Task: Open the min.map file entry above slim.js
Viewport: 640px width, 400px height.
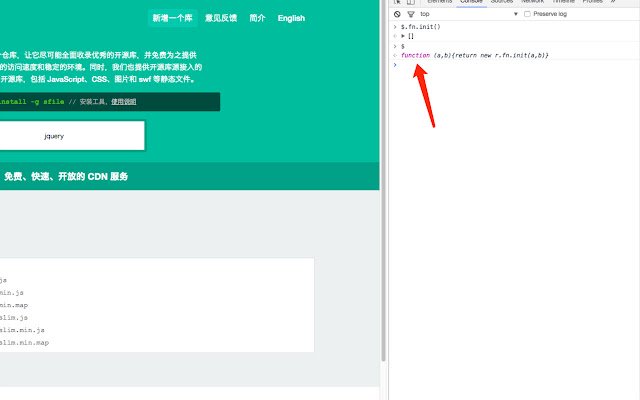Action: [x=14, y=305]
